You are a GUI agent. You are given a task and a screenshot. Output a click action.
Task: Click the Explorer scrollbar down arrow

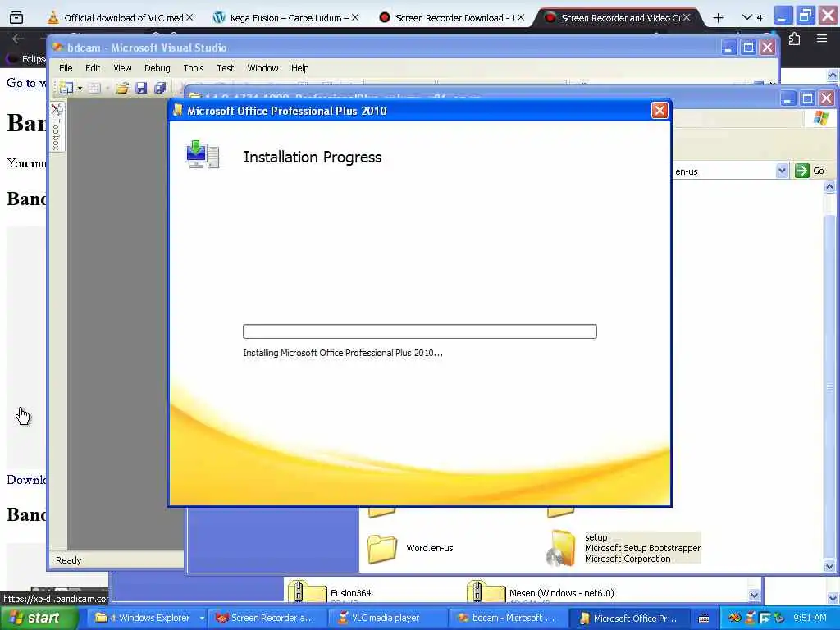pos(830,566)
